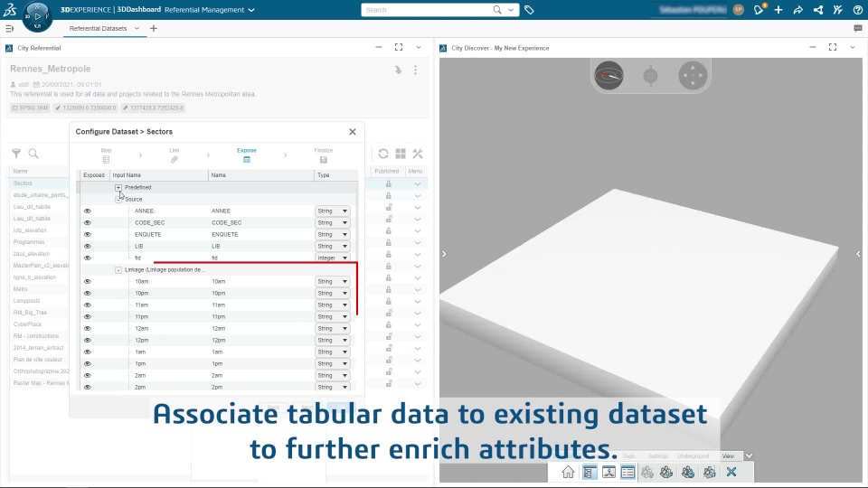Go to the Finalize wizard step
This screenshot has height=488, width=868.
(x=324, y=155)
